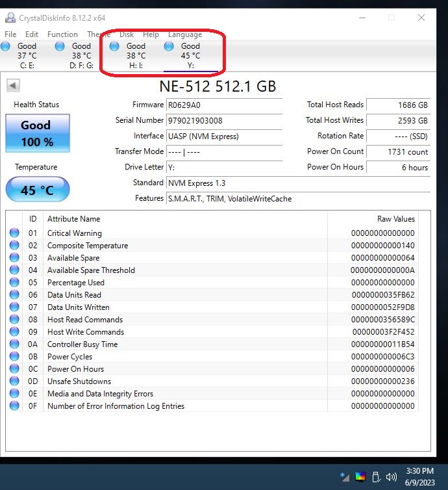Select the raw value 0000000035FB62
Image resolution: width=448 pixels, height=490 pixels.
(383, 294)
